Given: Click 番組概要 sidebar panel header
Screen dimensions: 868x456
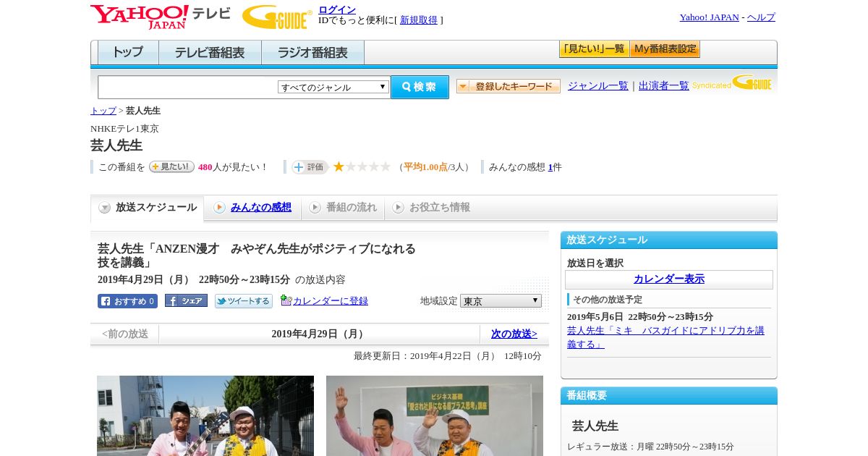Looking at the screenshot, I should click(669, 396).
